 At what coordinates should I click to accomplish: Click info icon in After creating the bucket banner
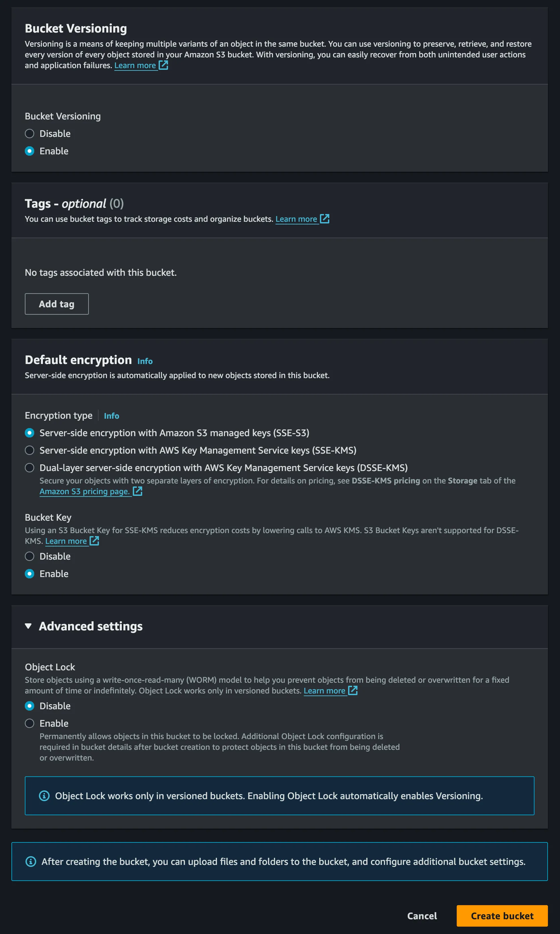[31, 861]
